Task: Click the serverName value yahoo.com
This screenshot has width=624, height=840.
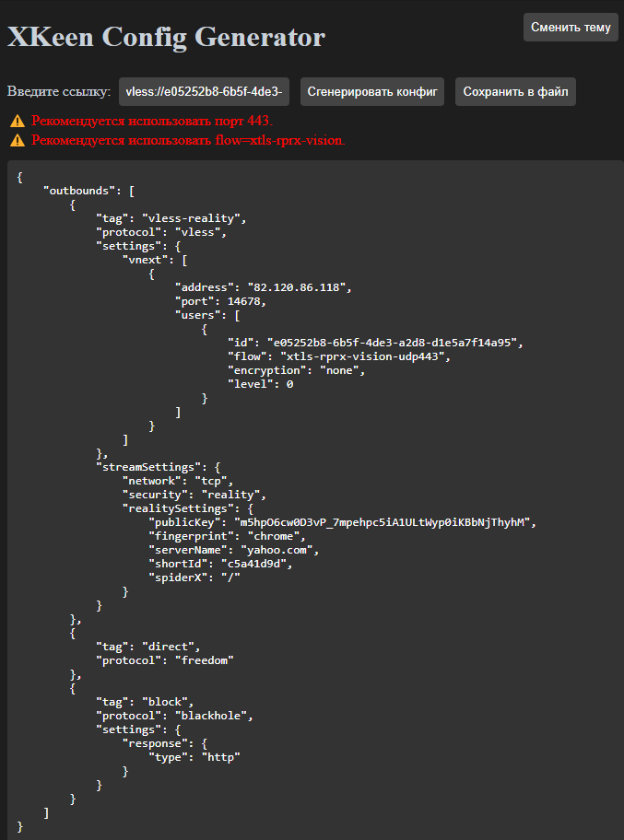Action: click(286, 550)
